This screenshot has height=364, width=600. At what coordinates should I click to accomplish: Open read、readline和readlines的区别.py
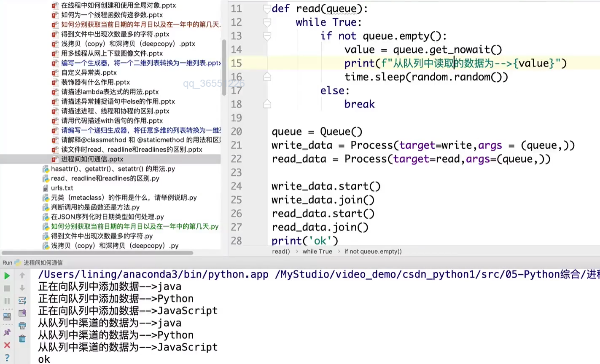pyautogui.click(x=105, y=179)
